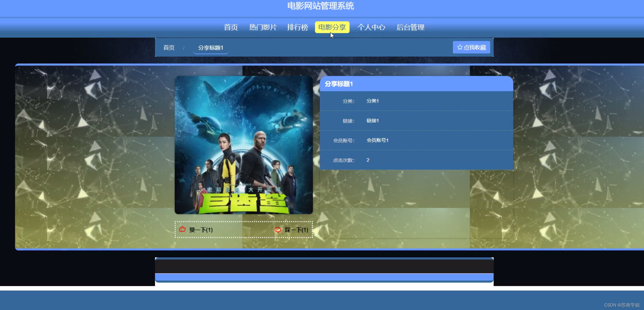Open 后台管理 backend management
This screenshot has height=310, width=644.
[x=410, y=27]
